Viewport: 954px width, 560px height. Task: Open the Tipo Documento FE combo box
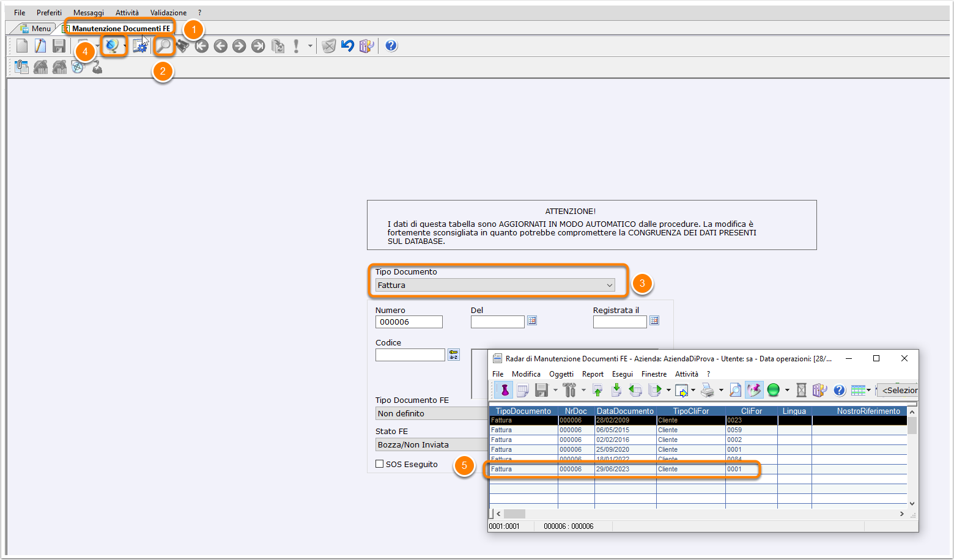click(x=432, y=414)
